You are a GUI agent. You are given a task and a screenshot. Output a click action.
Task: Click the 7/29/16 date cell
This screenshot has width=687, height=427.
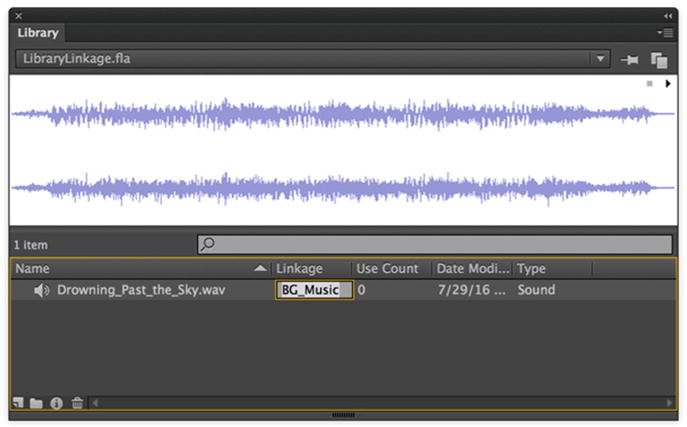click(x=471, y=290)
